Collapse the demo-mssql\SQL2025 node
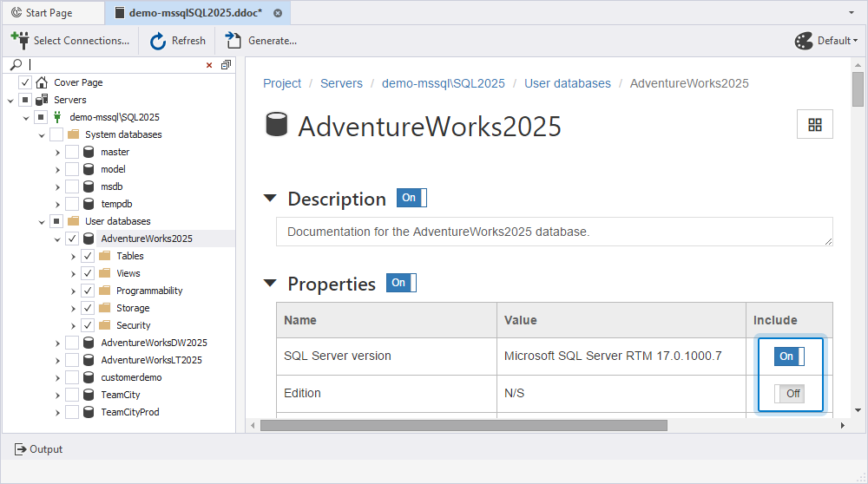This screenshot has height=484, width=868. (x=26, y=118)
